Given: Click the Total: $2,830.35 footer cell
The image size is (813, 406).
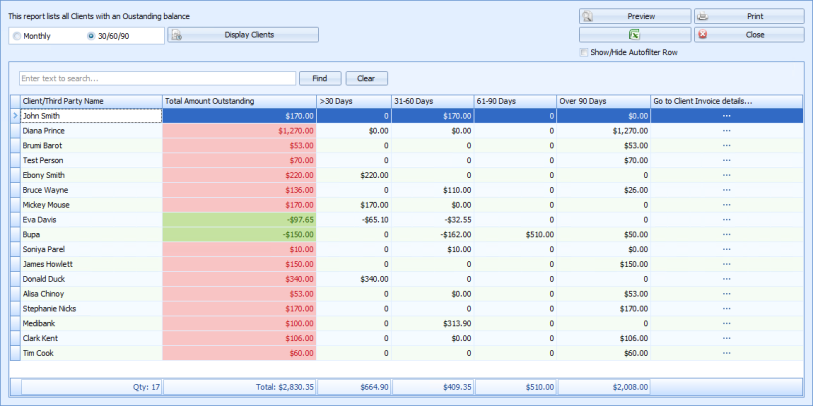Looking at the screenshot, I should point(240,387).
